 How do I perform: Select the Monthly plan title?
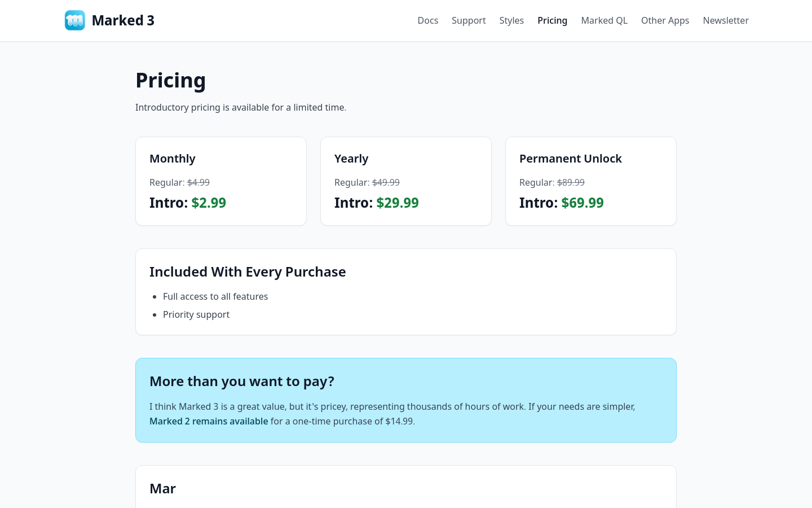pos(173,159)
